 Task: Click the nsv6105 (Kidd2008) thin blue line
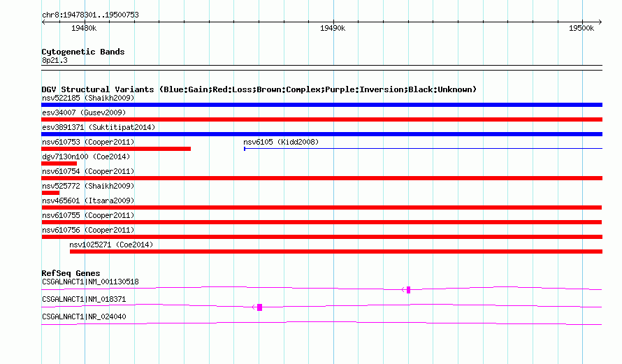(423, 149)
